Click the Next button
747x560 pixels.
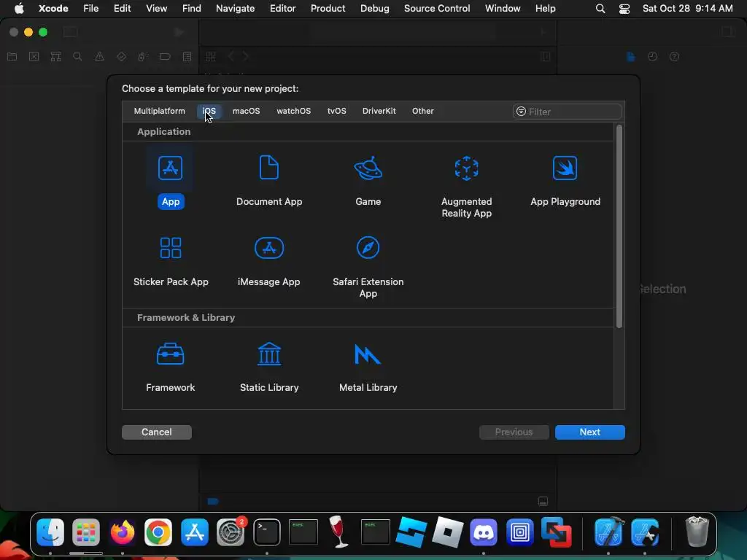click(589, 432)
